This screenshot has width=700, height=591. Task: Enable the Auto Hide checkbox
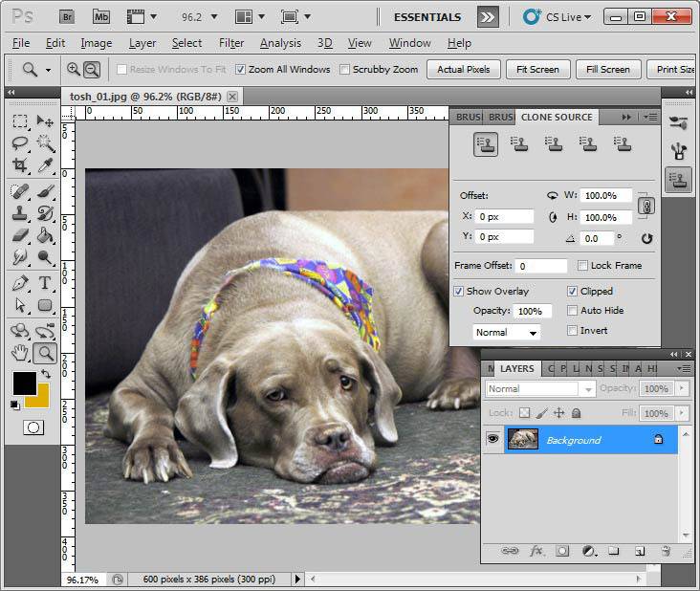click(572, 311)
